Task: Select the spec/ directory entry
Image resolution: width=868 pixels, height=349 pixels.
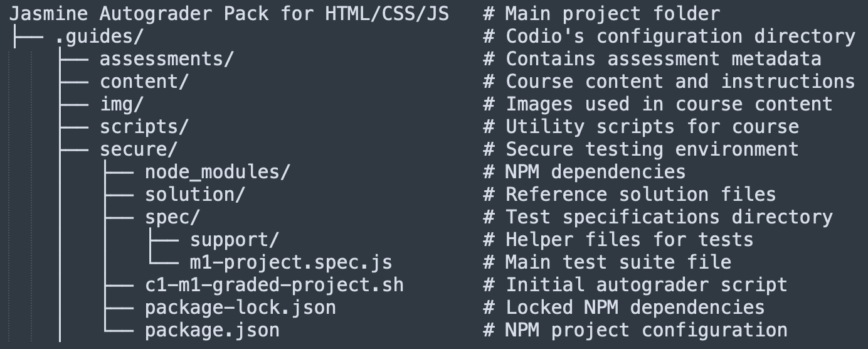Action: click(x=172, y=217)
